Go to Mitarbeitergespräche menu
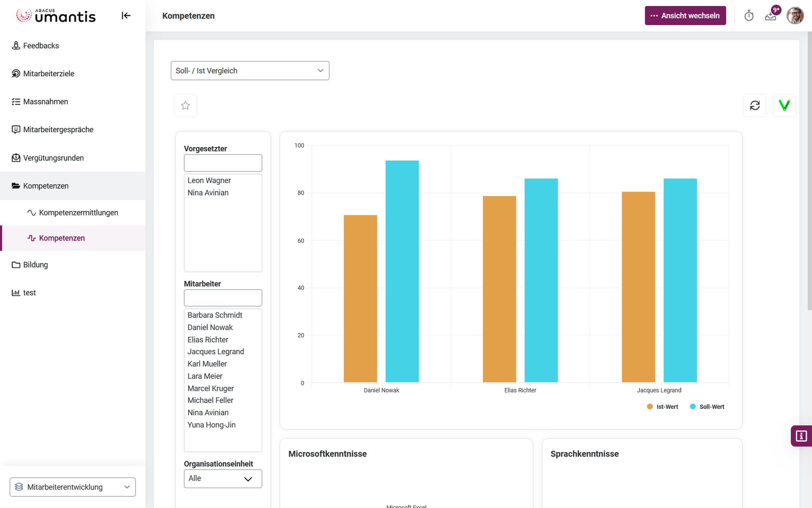 (58, 129)
